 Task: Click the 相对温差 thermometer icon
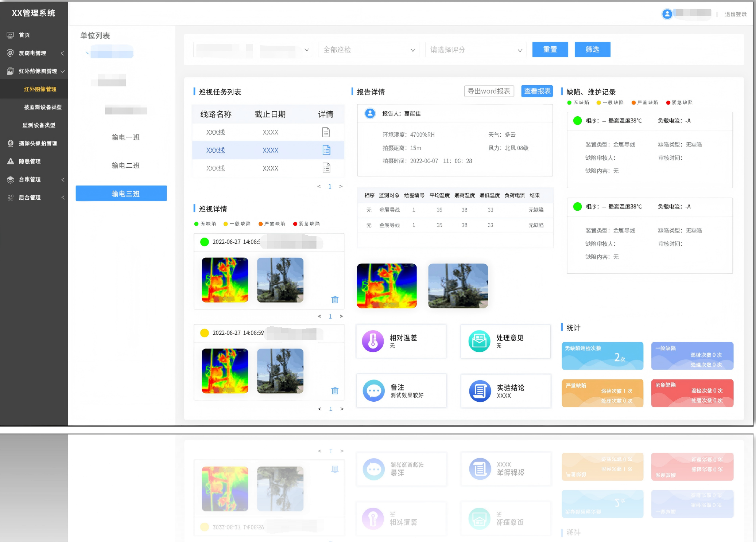coord(373,341)
